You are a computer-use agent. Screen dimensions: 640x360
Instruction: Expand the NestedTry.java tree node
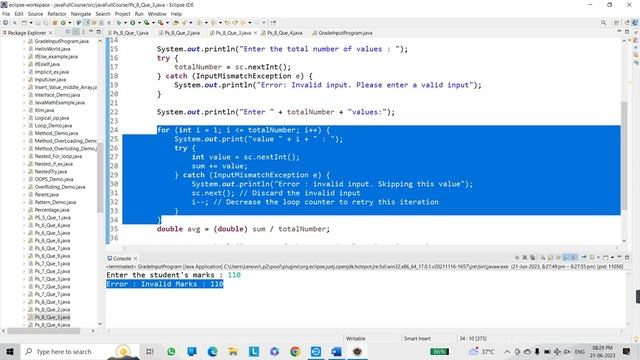24,171
